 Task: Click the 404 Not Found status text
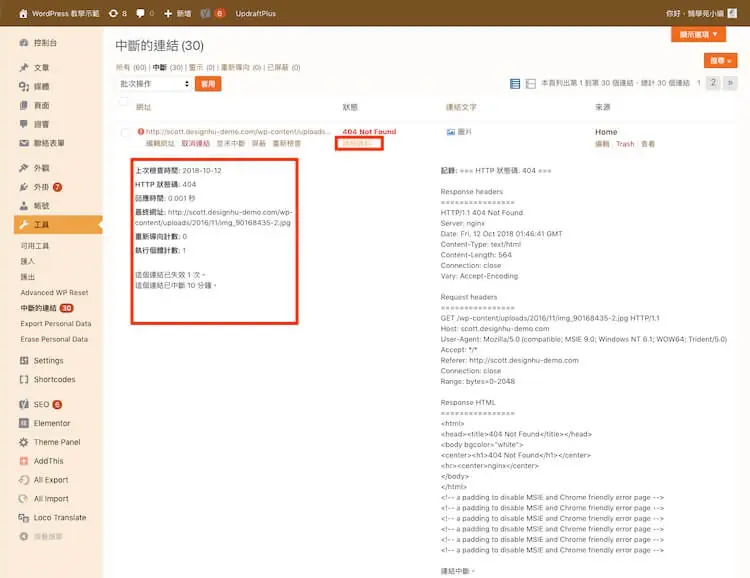pos(369,132)
